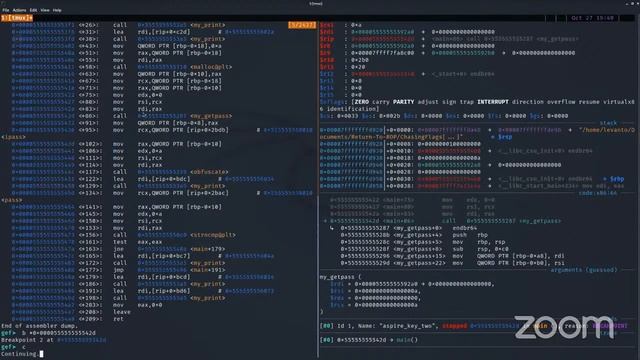This screenshot has width=640, height=360.
Task: Click the 'my_getpass (' arguments header line
Action: point(340,277)
